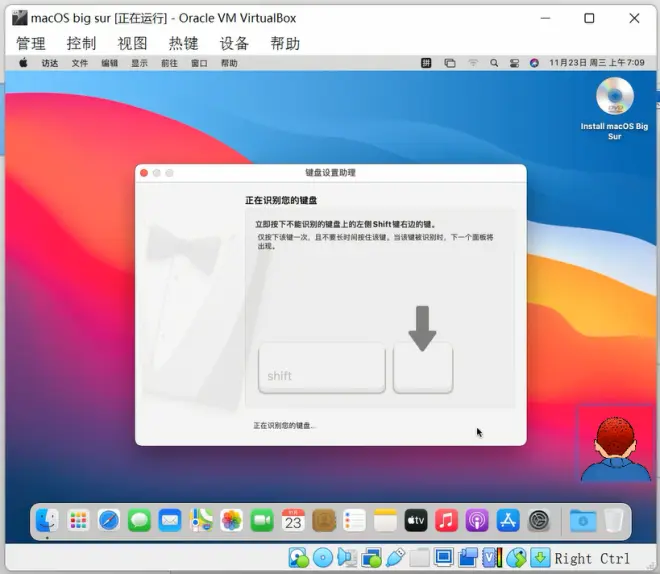Click VirtualBox recording indicator
Viewport: 660px width, 574px height.
468,558
